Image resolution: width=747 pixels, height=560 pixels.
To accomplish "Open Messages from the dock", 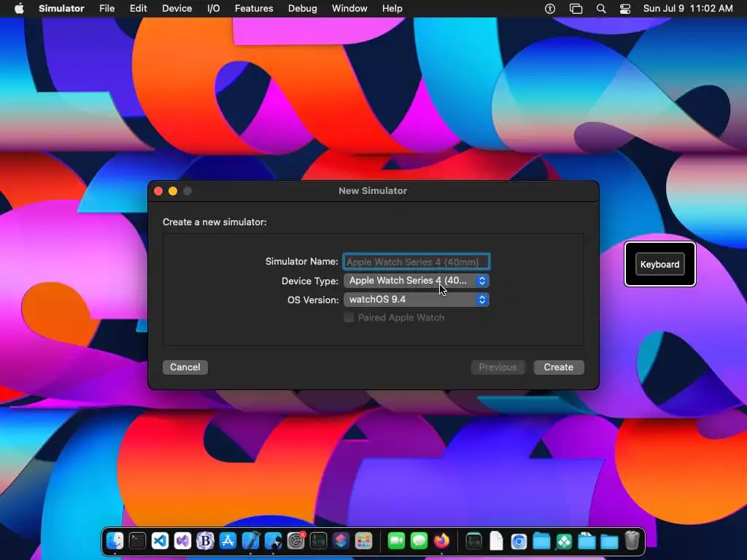I will 419,541.
